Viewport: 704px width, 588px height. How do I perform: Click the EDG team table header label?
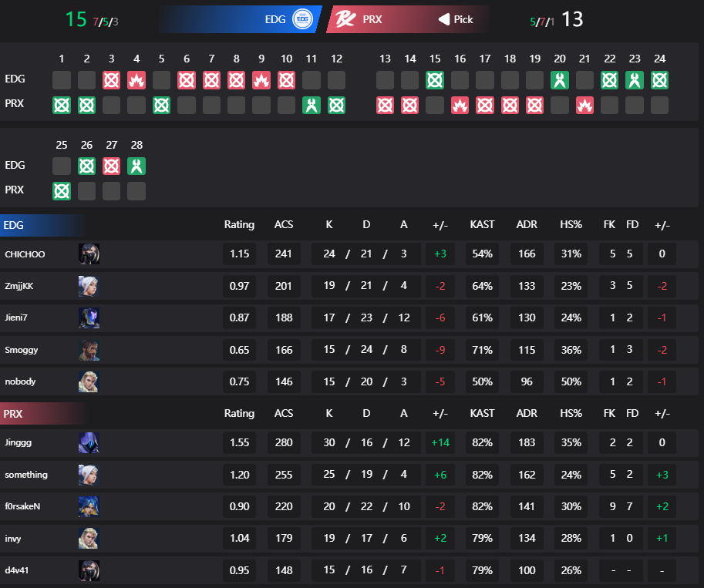click(13, 225)
